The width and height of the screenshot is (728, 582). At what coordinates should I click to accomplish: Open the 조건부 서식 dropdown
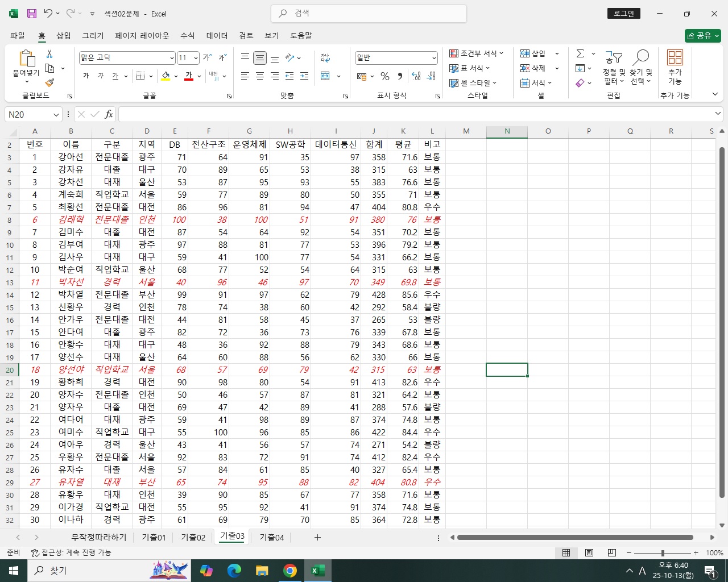pos(477,53)
